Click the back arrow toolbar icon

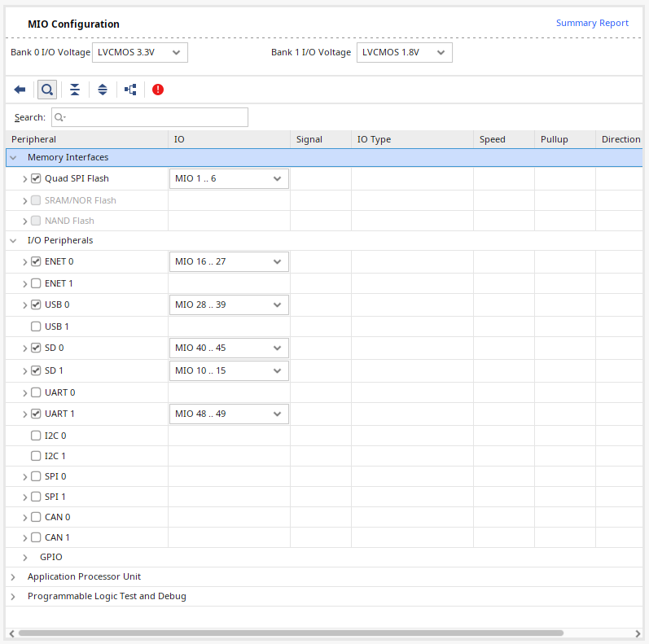point(20,90)
